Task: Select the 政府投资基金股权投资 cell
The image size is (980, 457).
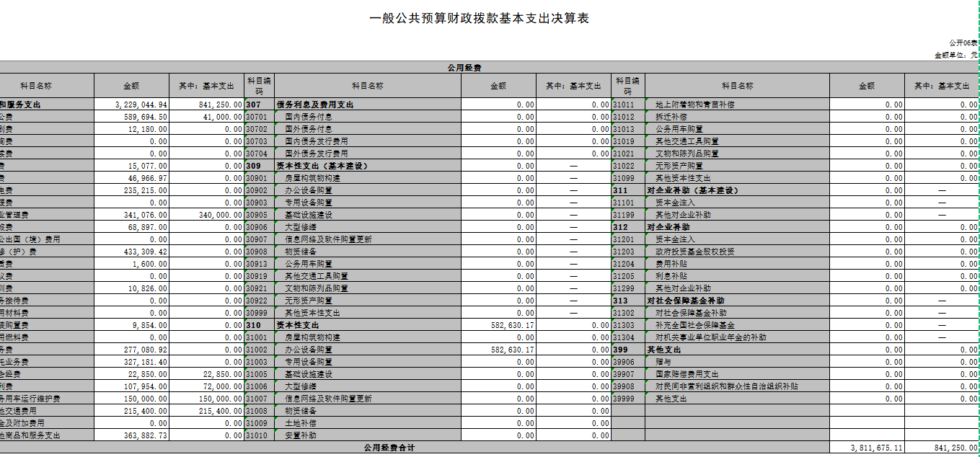Action: tap(737, 252)
